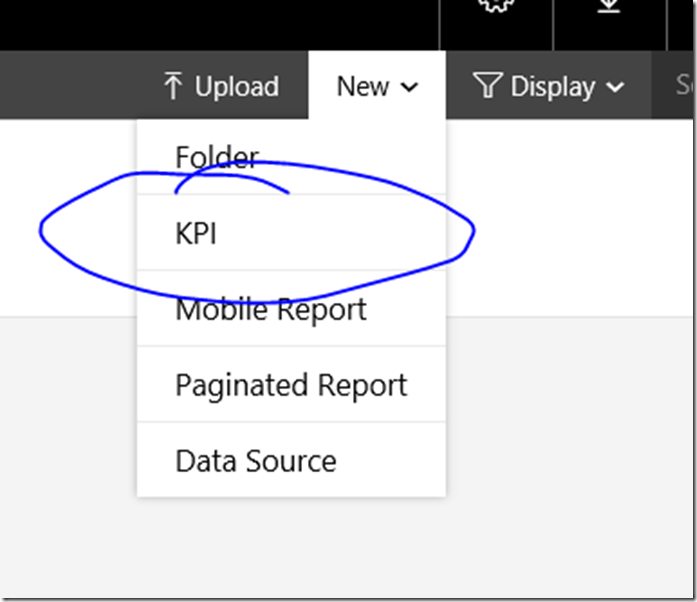
Task: Select Folder from the New menu
Action: tap(217, 157)
